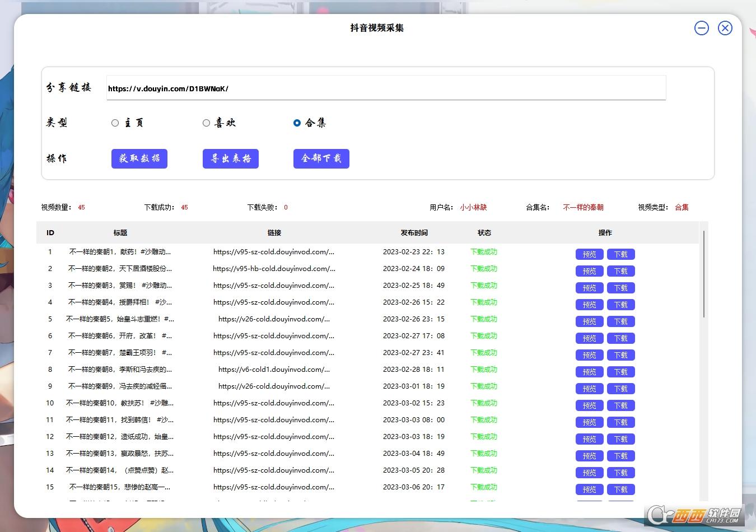Click the 发布时间 column header

pos(414,233)
